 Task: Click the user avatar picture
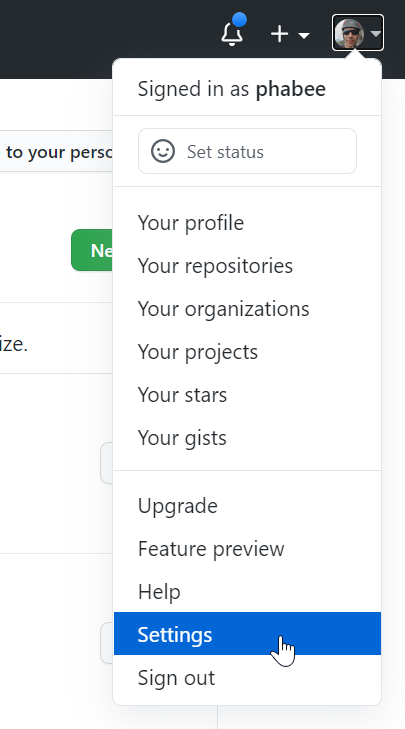tap(349, 33)
